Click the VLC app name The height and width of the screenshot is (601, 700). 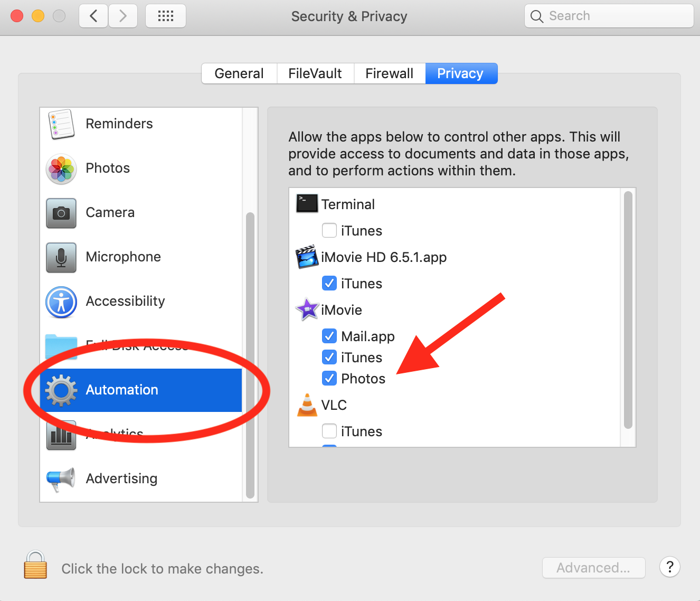[x=334, y=405]
